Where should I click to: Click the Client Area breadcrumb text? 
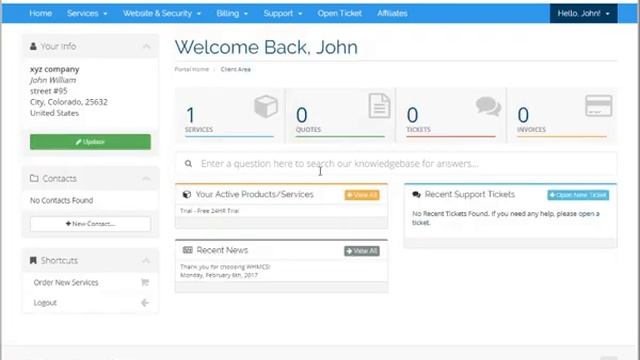point(236,69)
